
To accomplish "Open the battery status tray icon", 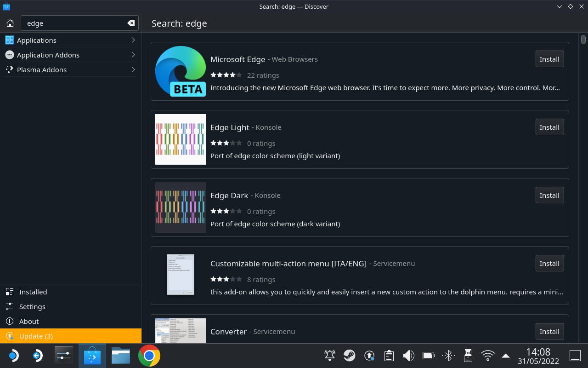I will click(429, 356).
